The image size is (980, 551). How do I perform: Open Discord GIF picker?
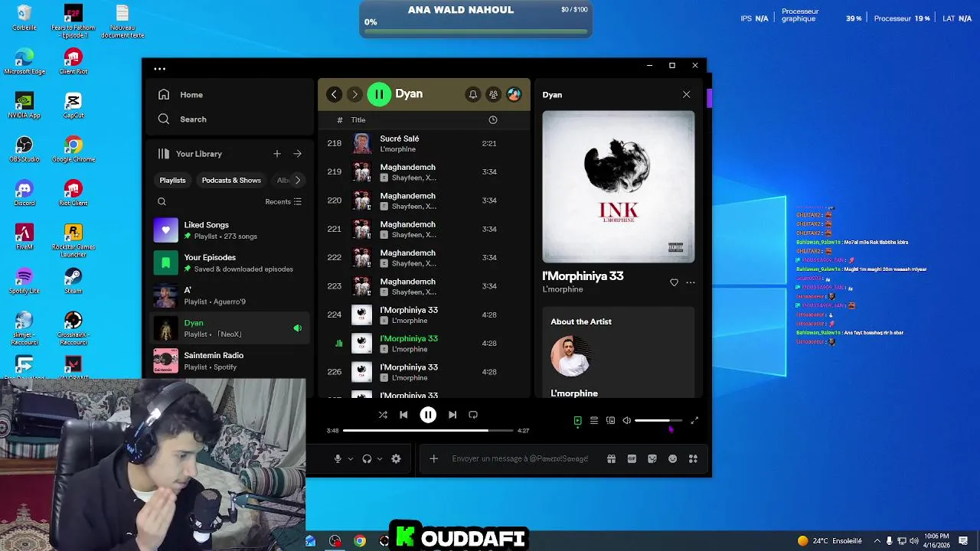pos(632,459)
